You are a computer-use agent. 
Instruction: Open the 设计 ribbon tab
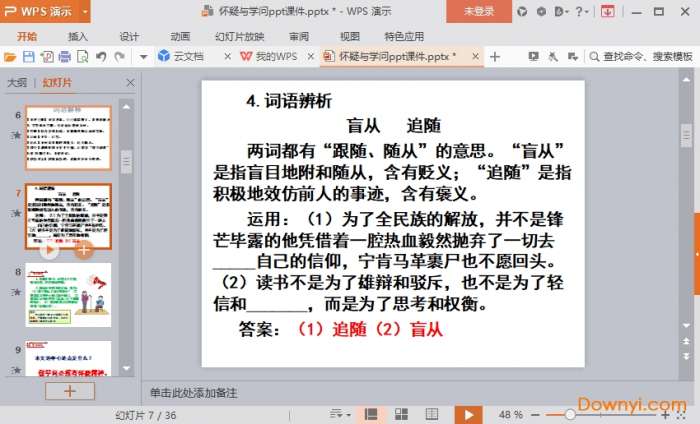click(129, 37)
